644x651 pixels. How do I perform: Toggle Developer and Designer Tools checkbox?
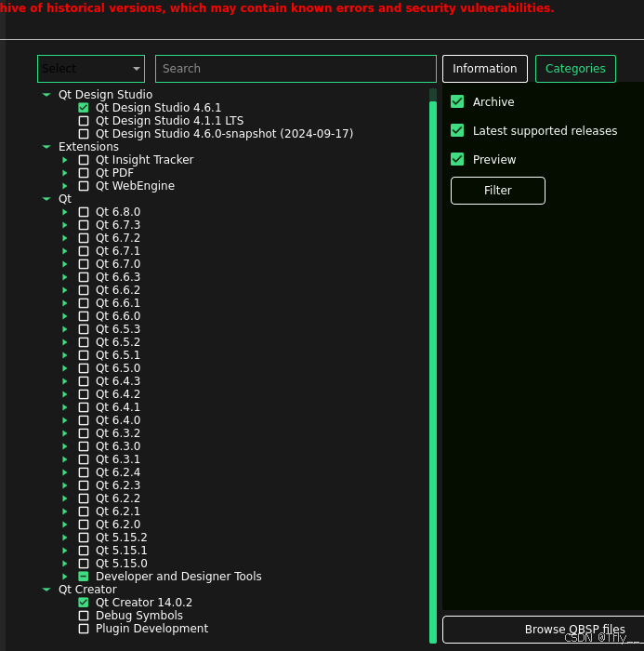pos(84,577)
